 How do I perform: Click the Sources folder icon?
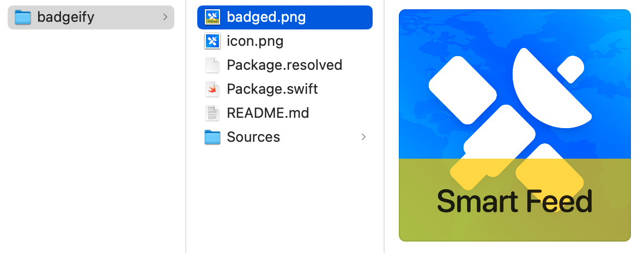pyautogui.click(x=212, y=137)
